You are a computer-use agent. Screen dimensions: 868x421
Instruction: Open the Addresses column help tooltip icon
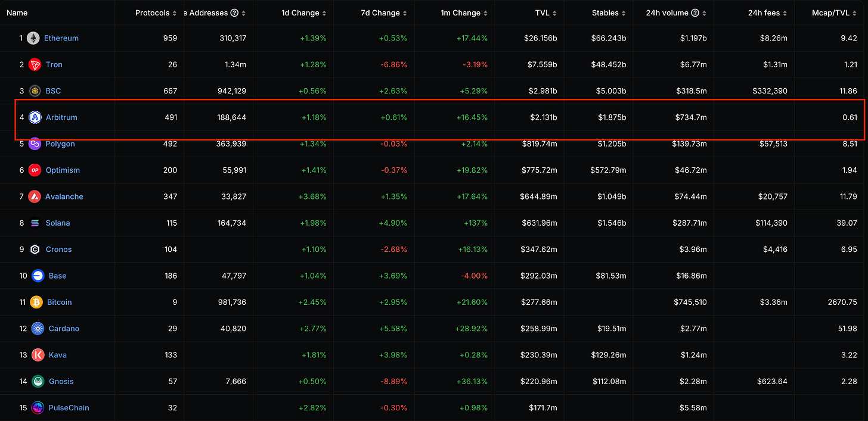pyautogui.click(x=234, y=13)
